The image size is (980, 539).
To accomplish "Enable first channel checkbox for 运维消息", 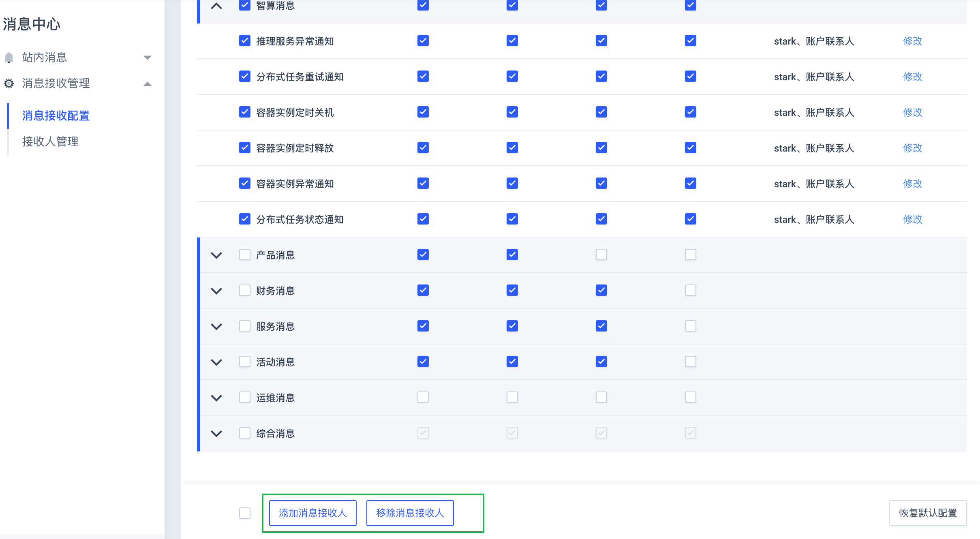I will (x=423, y=397).
